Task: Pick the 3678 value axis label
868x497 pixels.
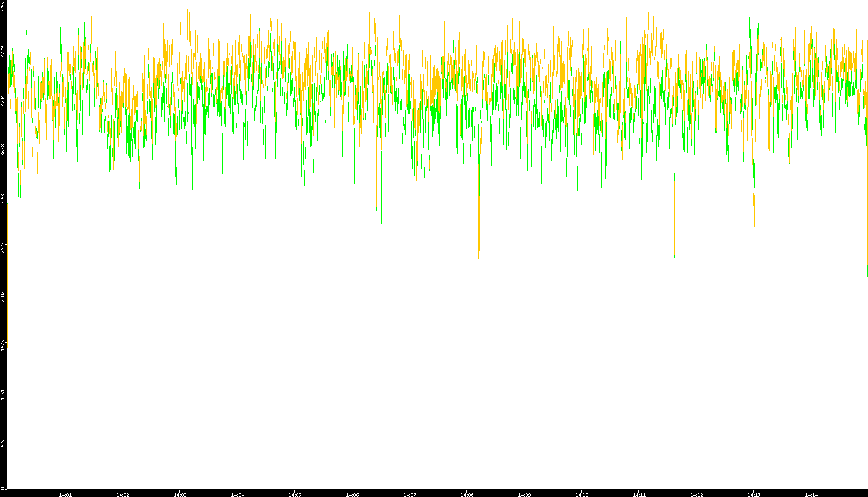Action: [3, 149]
